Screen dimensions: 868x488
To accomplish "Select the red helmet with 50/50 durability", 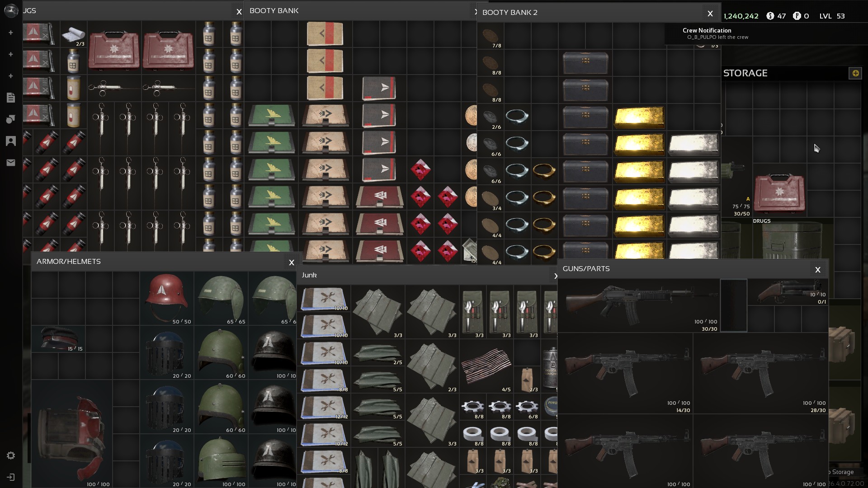I will click(x=167, y=296).
